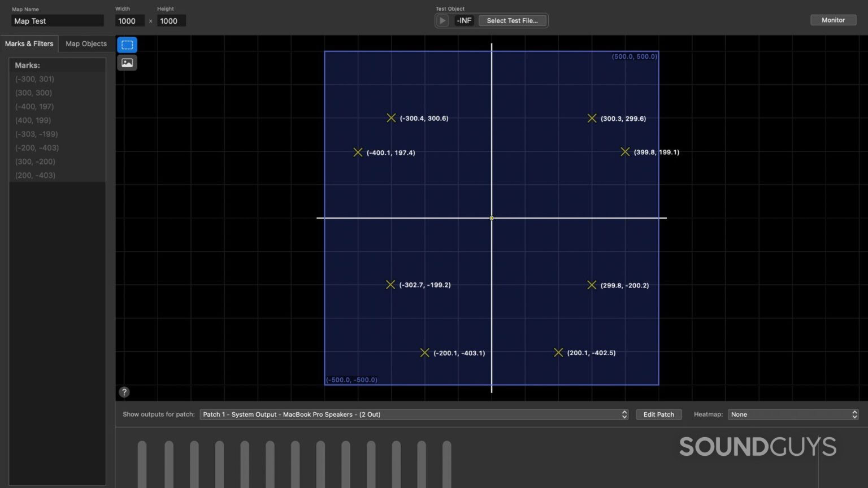Click the mark X at (-400.1, 197.4)

[x=358, y=152]
